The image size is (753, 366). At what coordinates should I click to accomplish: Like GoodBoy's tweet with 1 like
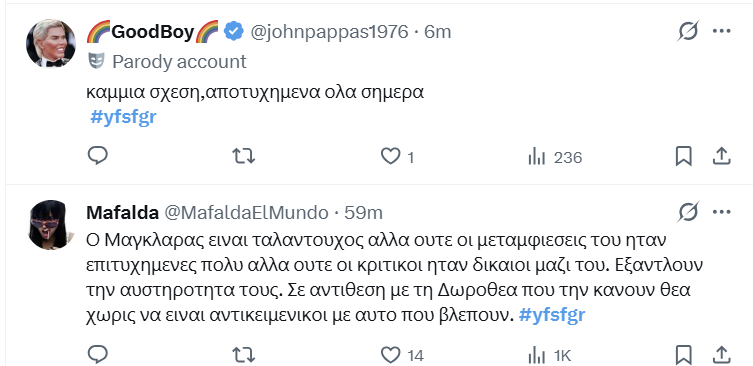click(397, 157)
